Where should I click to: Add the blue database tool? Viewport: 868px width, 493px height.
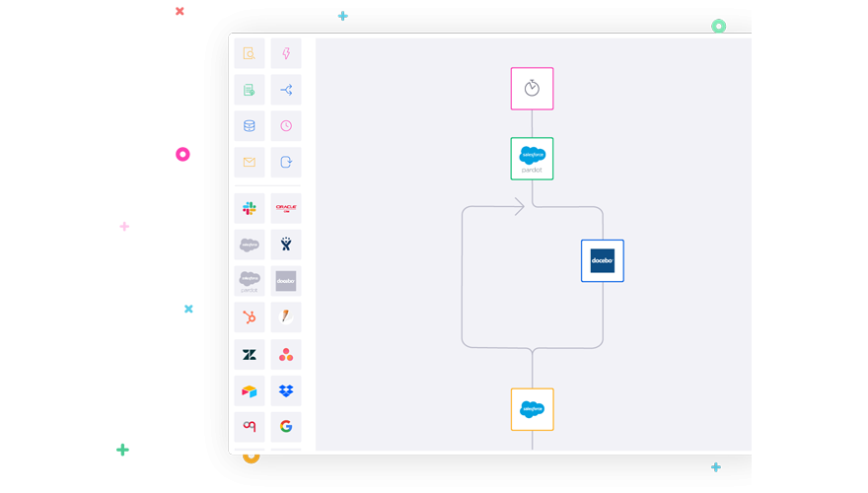pos(250,126)
